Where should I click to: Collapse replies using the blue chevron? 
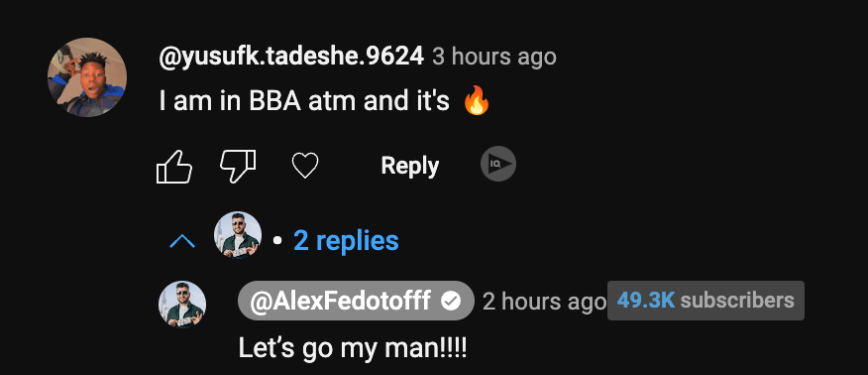182,241
